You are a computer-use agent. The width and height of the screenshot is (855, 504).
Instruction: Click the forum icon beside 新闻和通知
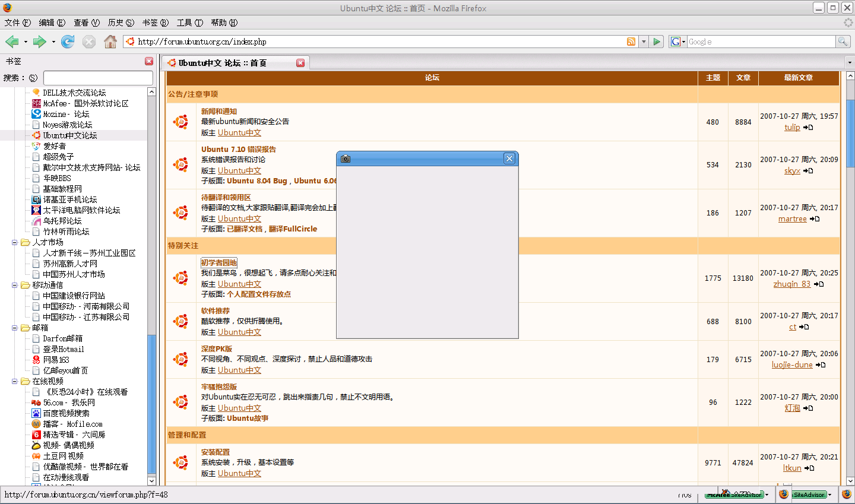click(180, 122)
